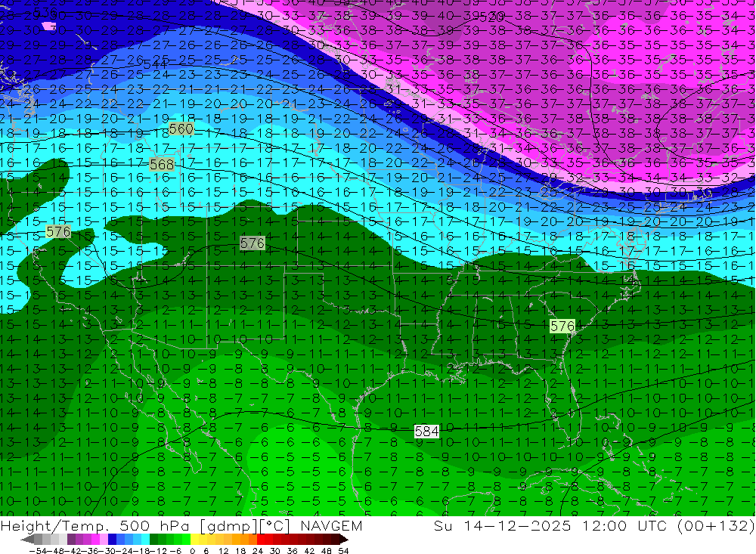
Task: Select the yellow legend swatch
Action: (x=194, y=540)
